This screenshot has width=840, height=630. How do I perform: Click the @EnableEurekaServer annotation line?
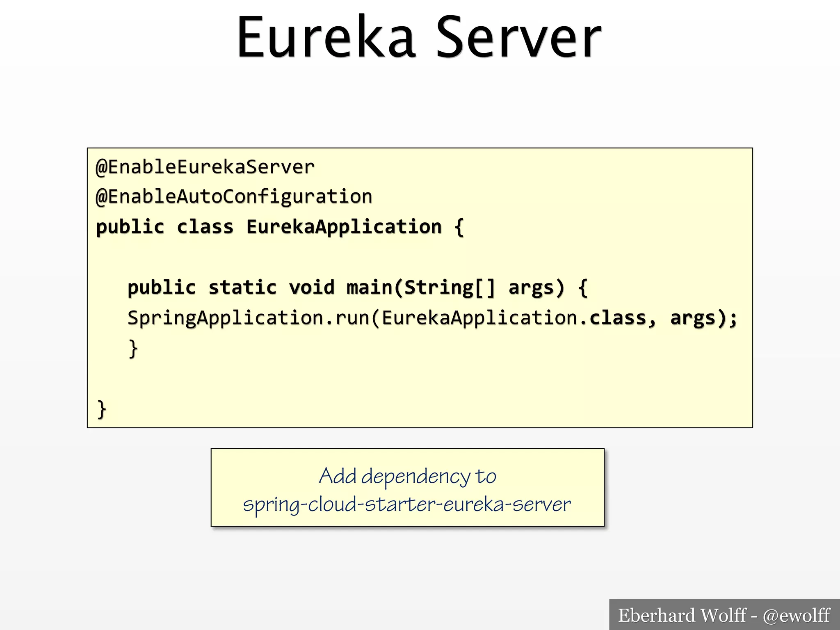tap(205, 167)
